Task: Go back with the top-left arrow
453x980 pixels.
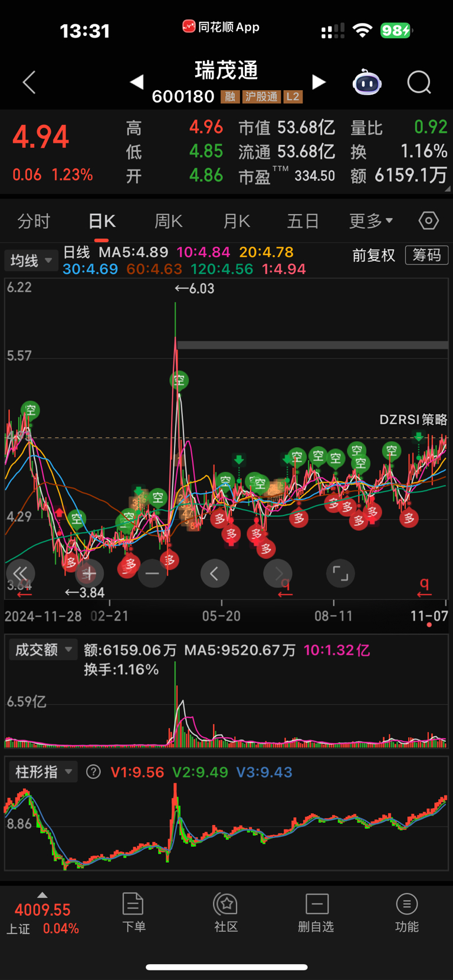Action: click(x=29, y=83)
